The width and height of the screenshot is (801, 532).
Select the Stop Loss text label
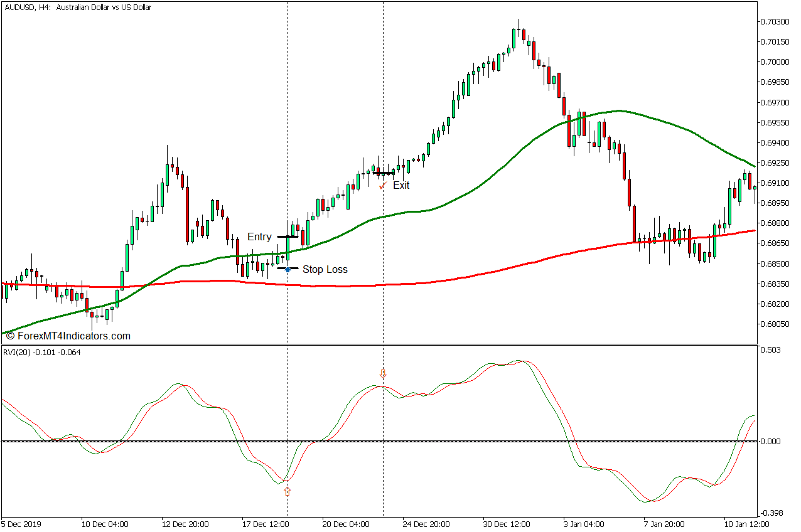[x=325, y=270]
